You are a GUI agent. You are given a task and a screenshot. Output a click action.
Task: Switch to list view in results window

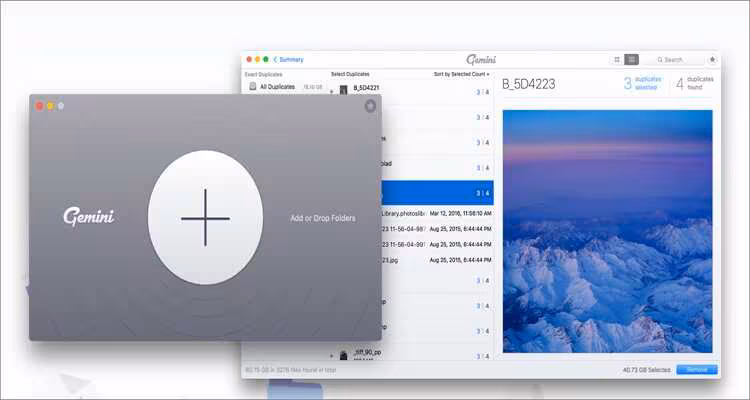pyautogui.click(x=631, y=60)
